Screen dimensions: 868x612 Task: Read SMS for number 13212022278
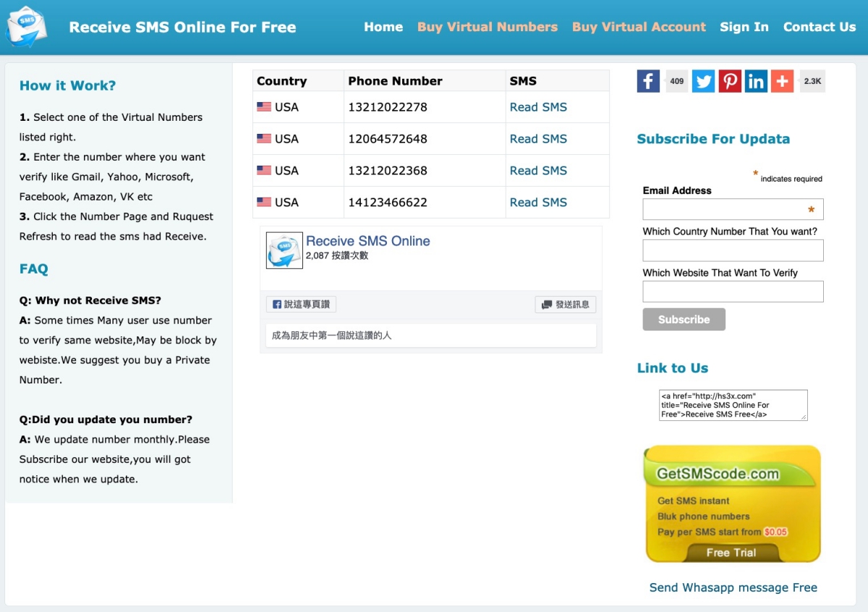click(x=538, y=107)
